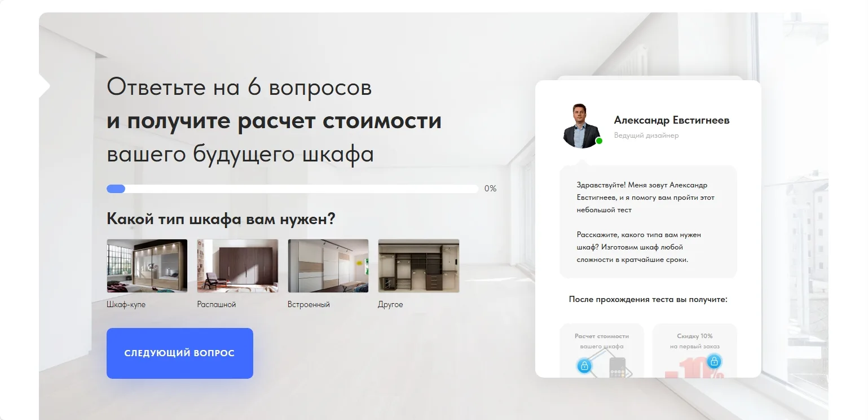Click heading Какой тип шкафа вам нужен?
This screenshot has width=868, height=420.
click(x=221, y=219)
